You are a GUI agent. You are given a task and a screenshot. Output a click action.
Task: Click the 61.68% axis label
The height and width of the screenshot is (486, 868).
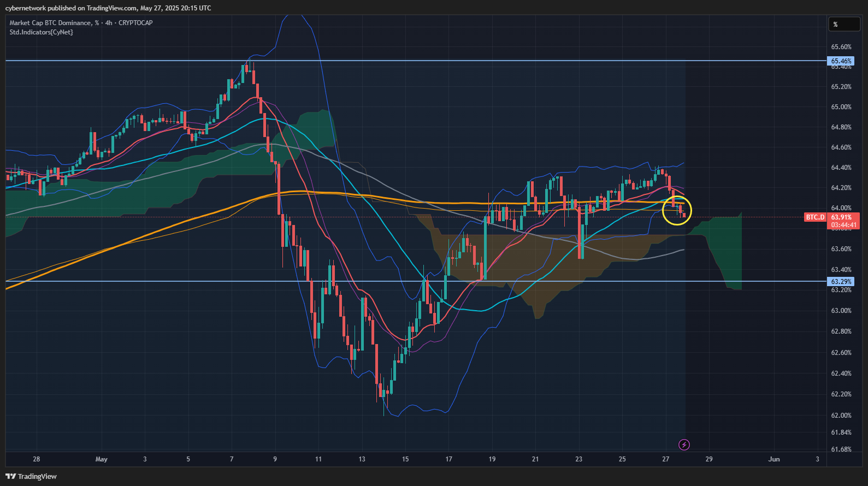[841, 449]
